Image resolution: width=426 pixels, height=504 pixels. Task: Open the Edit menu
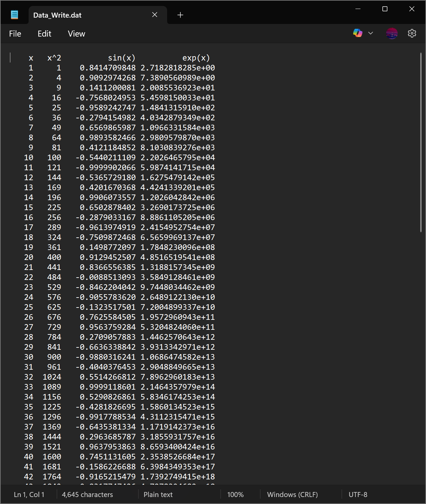coord(44,34)
